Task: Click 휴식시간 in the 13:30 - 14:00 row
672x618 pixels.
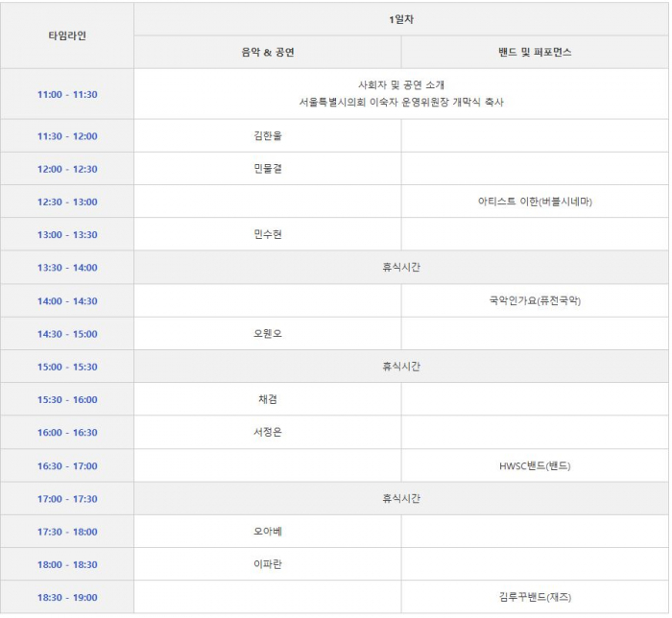Action: coord(401,268)
